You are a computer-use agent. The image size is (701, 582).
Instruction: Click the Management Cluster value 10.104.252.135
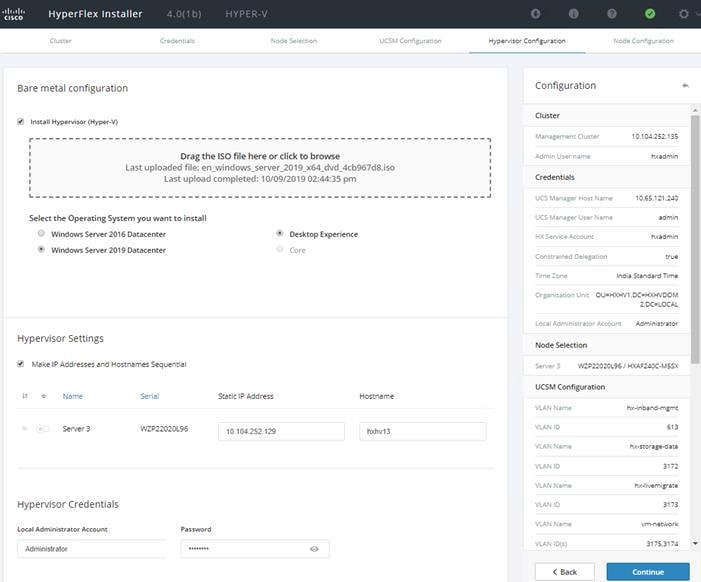point(655,136)
